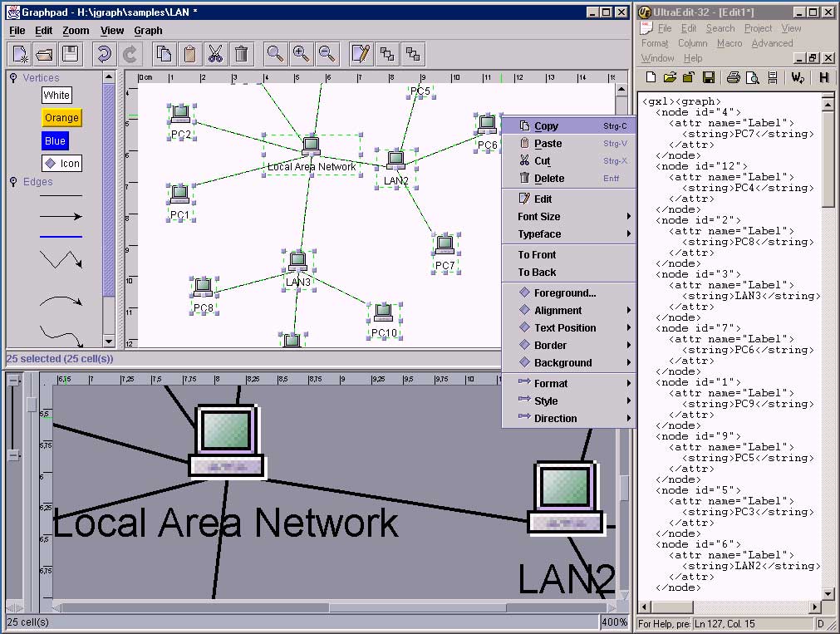
Task: Click the Print icon in UltraEdit toolbar
Action: [x=733, y=77]
